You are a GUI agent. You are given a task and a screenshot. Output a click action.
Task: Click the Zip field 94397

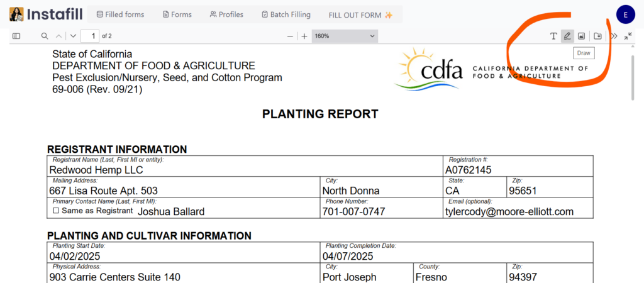tap(550, 277)
